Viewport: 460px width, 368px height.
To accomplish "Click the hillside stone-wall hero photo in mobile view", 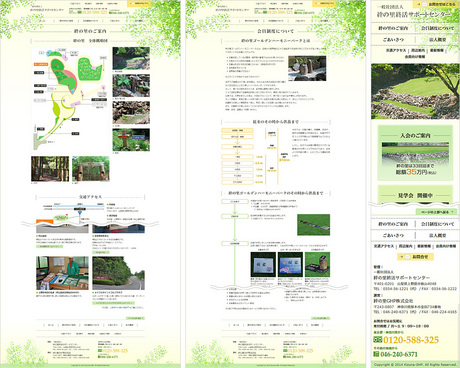I will (x=415, y=91).
